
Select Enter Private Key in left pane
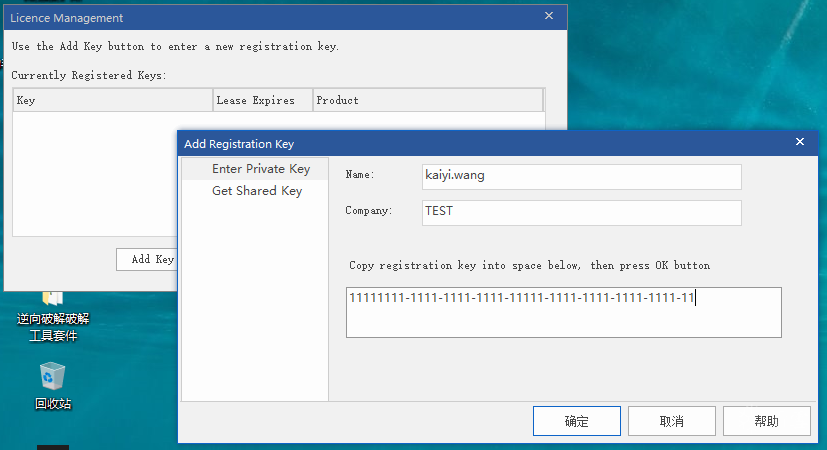pyautogui.click(x=261, y=169)
